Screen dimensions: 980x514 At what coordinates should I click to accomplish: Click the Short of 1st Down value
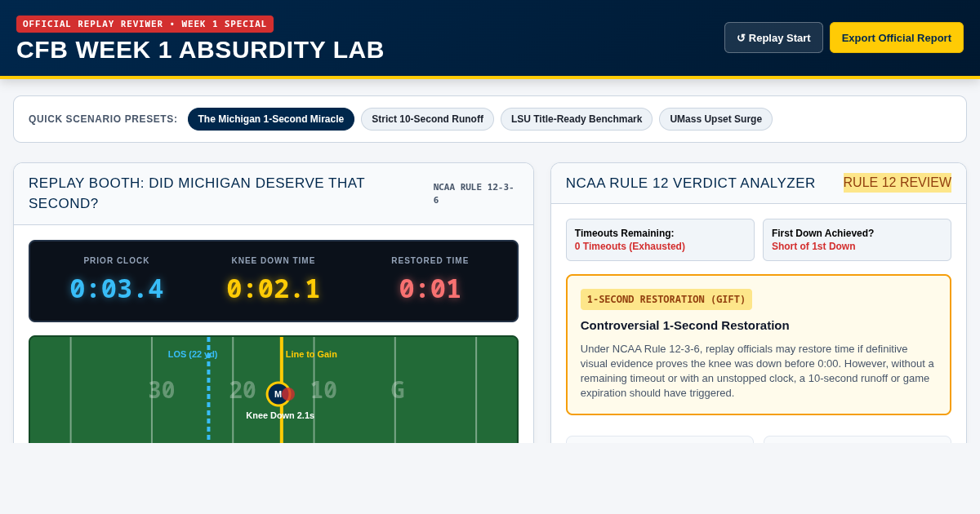tap(813, 246)
